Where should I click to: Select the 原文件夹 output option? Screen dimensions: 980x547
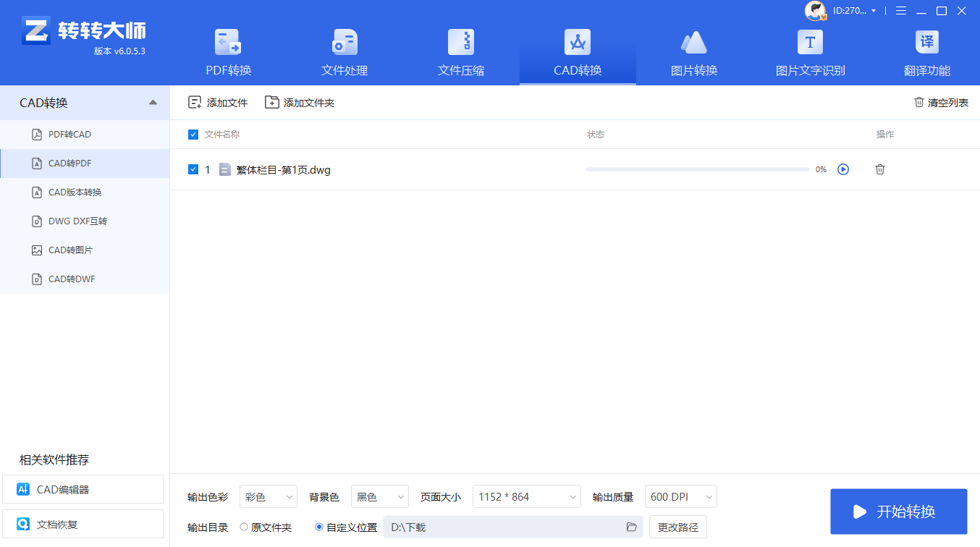click(245, 527)
